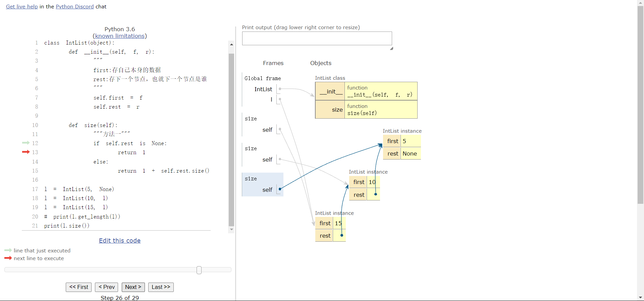Viewport: 644px width, 301px height.
Task: Click the 'Objects' column heading
Action: pos(321,63)
